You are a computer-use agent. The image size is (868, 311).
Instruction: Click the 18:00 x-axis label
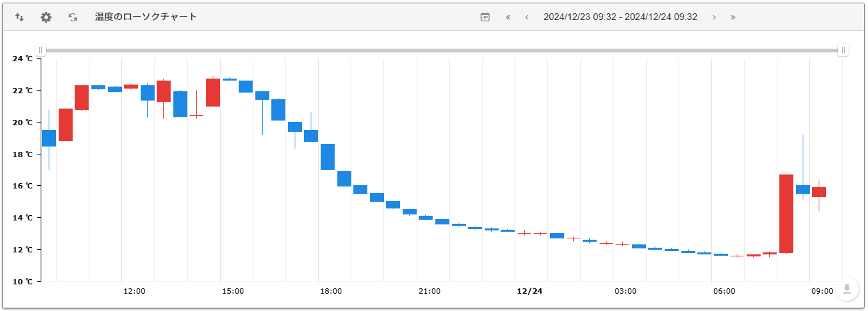tap(331, 291)
